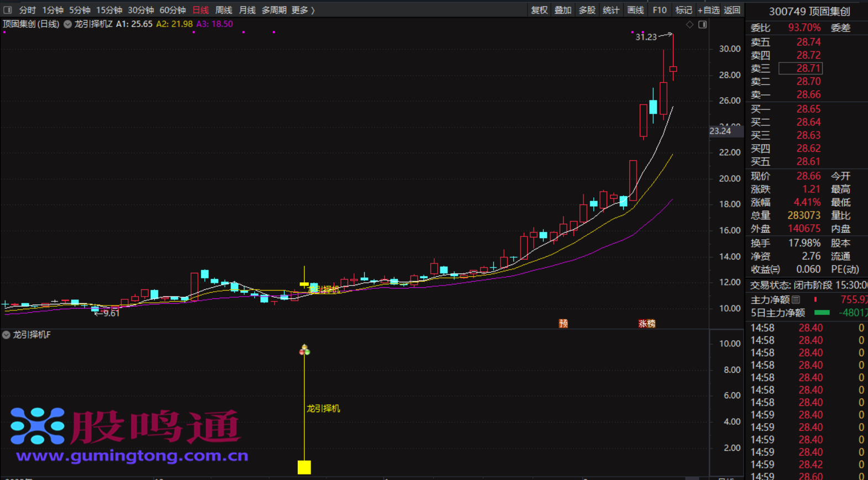Viewport: 868px width, 480px height.
Task: Open the 主力净额 details list icon
Action: (796, 300)
